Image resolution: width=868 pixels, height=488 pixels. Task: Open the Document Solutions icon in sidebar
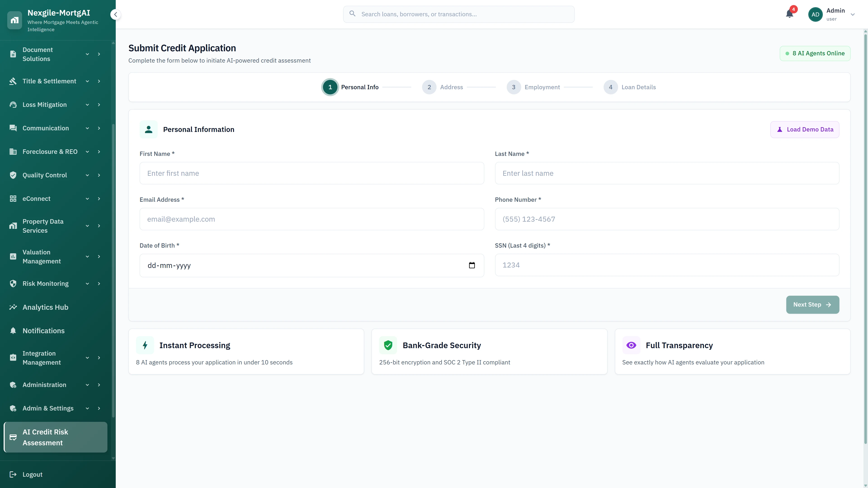(13, 54)
